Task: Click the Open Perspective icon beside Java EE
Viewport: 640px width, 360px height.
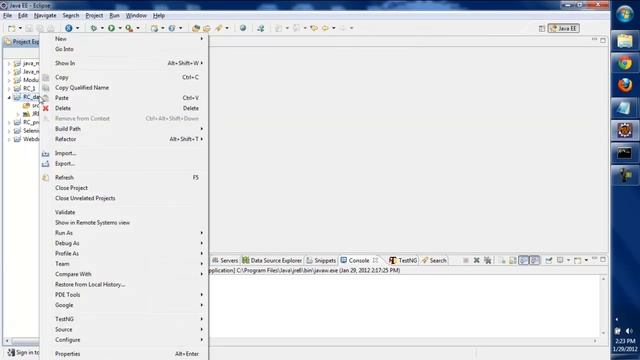Action: pyautogui.click(x=542, y=28)
